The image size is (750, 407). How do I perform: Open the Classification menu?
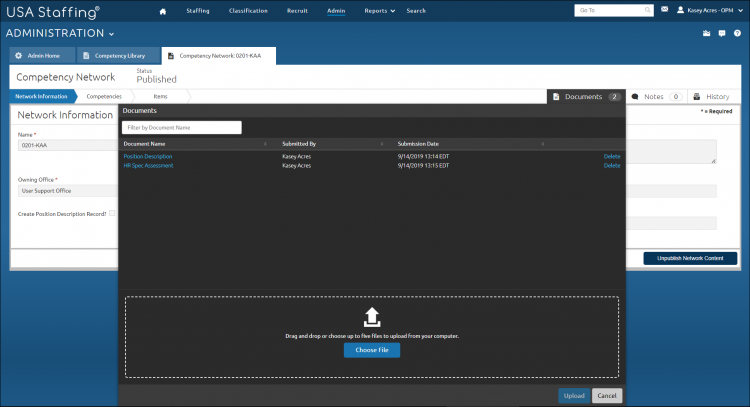click(248, 11)
